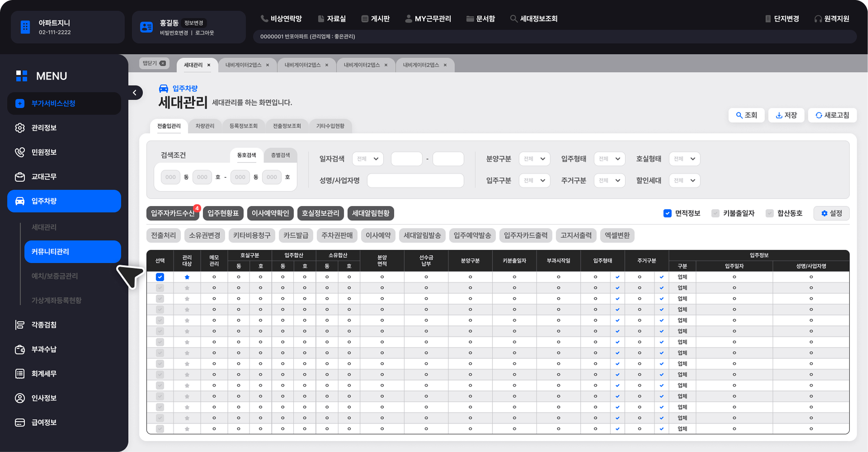The width and height of the screenshot is (868, 452).
Task: Open the 일자검색 dropdown
Action: tap(368, 159)
